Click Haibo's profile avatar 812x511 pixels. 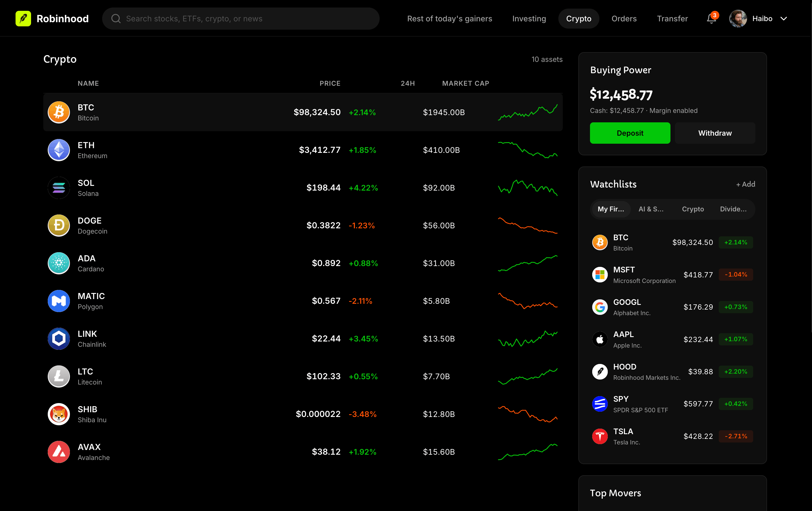738,19
